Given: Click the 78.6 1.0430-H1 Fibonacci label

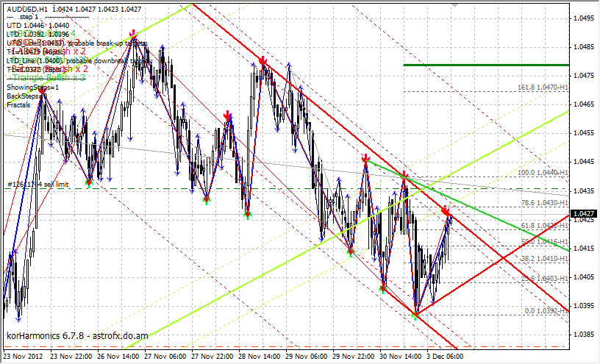Looking at the screenshot, I should [x=545, y=203].
